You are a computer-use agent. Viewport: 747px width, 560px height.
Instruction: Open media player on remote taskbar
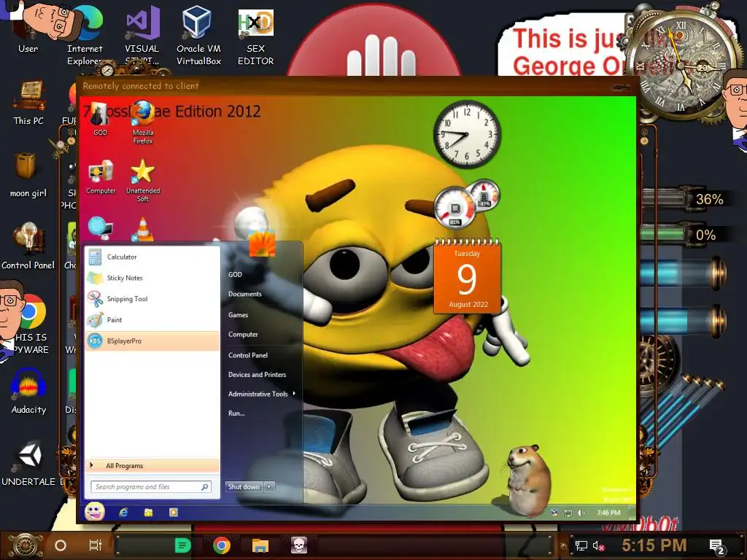[x=174, y=513]
